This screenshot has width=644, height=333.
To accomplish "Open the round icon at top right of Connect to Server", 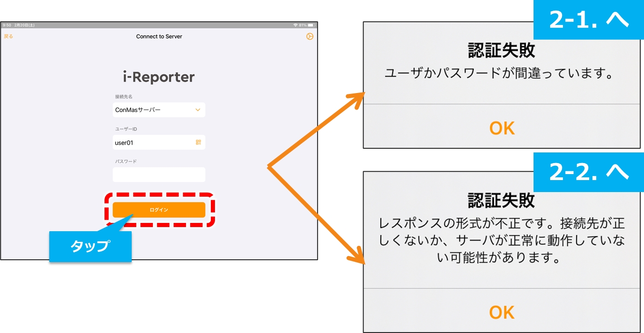I will pos(310,36).
